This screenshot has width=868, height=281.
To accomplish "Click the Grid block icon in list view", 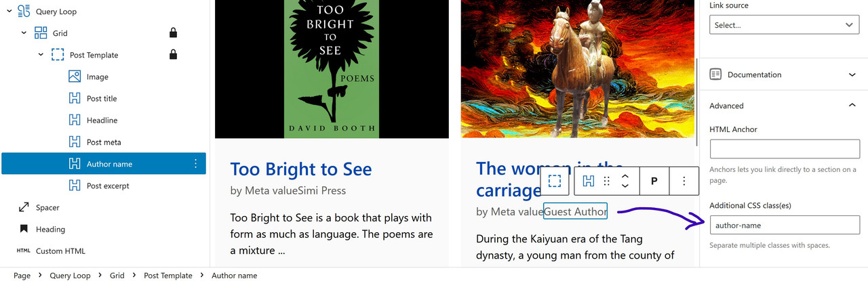I will click(41, 33).
